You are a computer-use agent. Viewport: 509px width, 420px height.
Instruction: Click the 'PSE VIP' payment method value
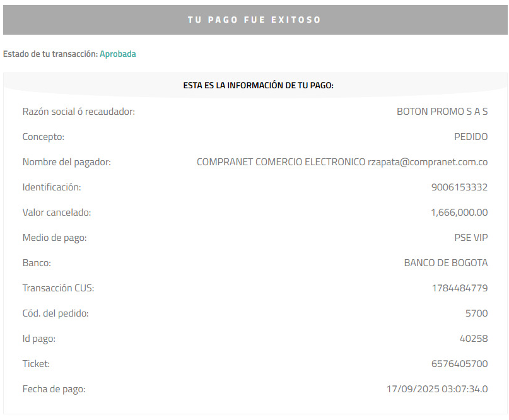coord(471,238)
